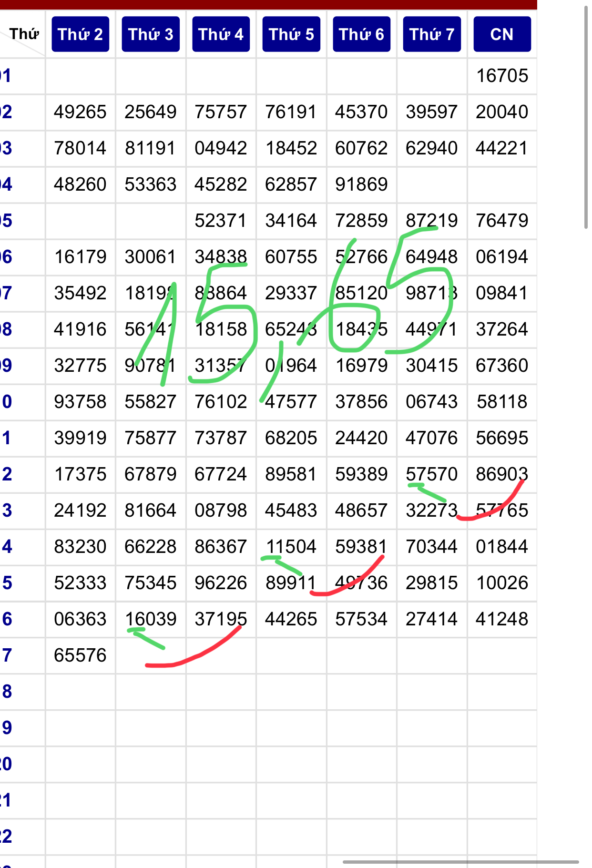Viewport: 592px width, 868px height.
Task: Select the cell 55827
Action: coord(151,402)
